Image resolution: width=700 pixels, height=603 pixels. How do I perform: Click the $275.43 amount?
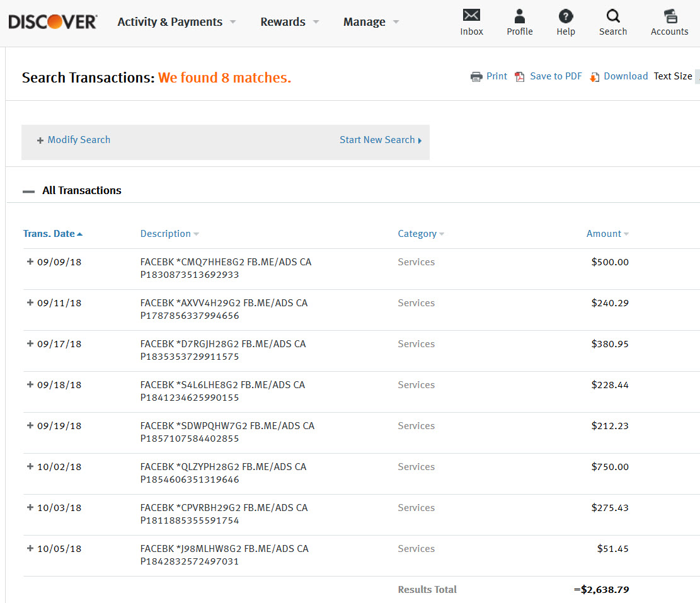click(610, 508)
